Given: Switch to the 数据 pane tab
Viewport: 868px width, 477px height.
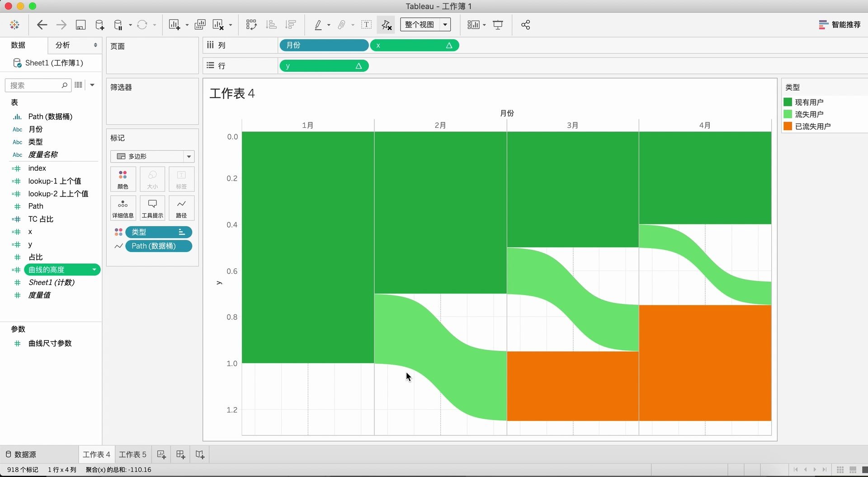Looking at the screenshot, I should [x=18, y=45].
